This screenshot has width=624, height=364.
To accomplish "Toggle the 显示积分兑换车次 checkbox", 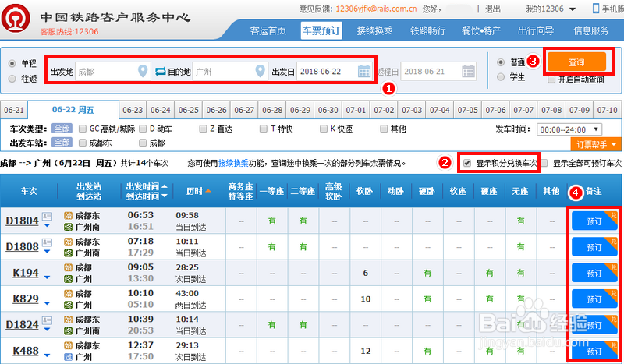I will tap(467, 163).
